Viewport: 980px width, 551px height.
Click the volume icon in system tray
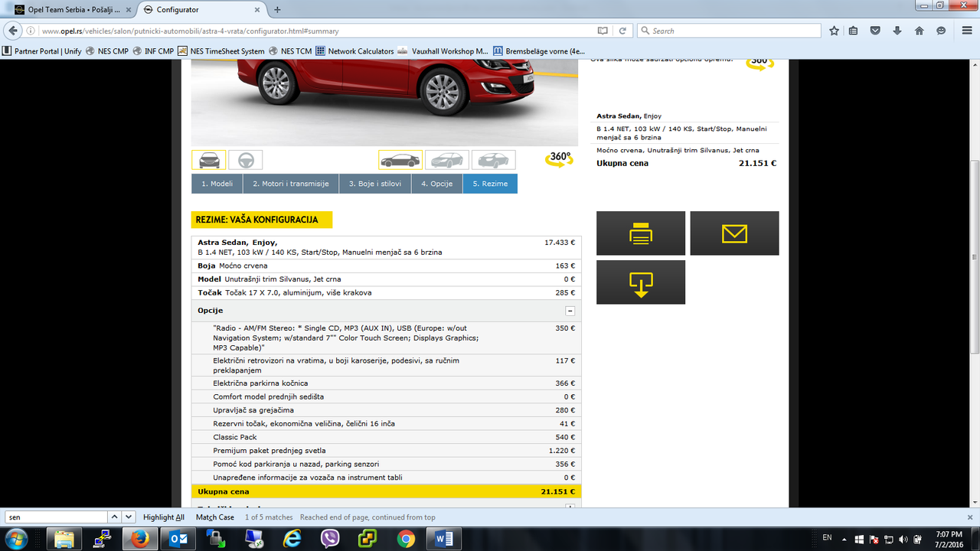click(903, 539)
